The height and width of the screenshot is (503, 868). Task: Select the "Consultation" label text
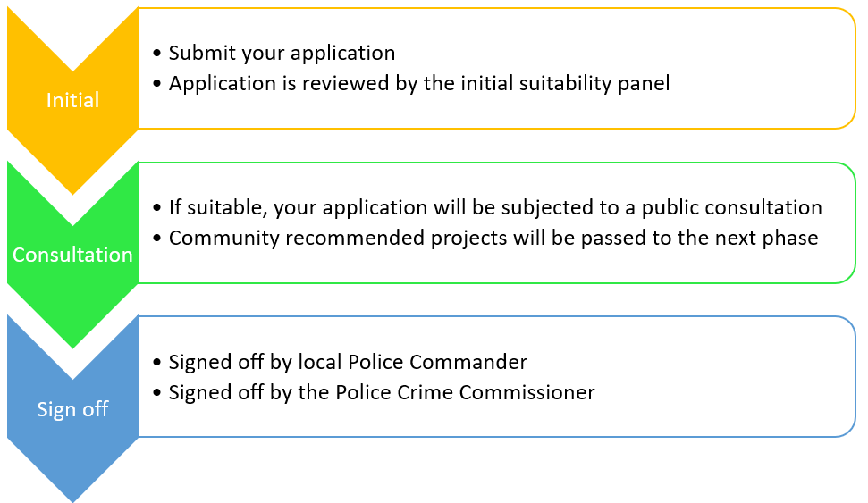click(72, 256)
